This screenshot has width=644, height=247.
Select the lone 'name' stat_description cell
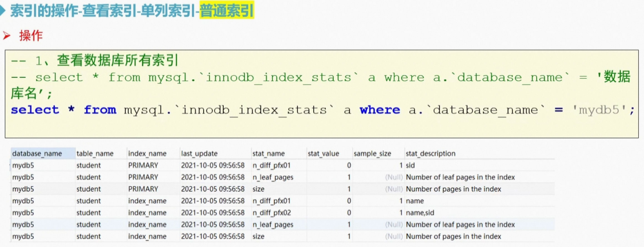[x=479, y=201]
